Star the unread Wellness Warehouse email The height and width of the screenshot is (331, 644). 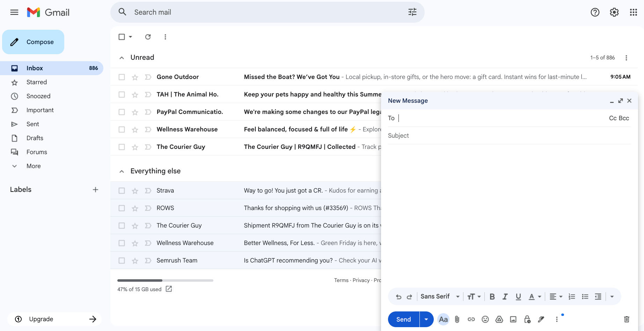coord(135,130)
